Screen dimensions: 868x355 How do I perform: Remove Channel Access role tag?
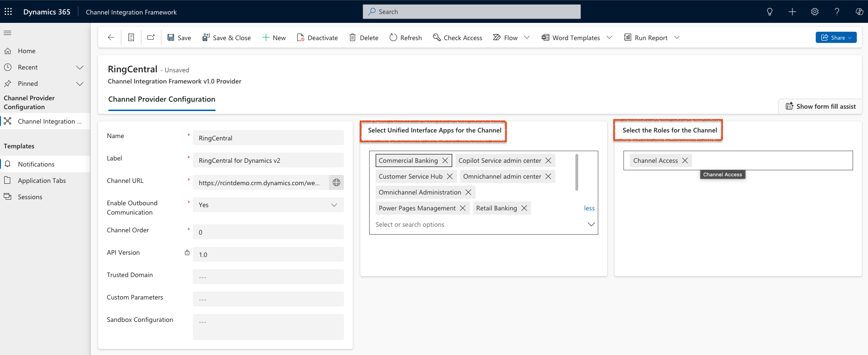point(685,160)
